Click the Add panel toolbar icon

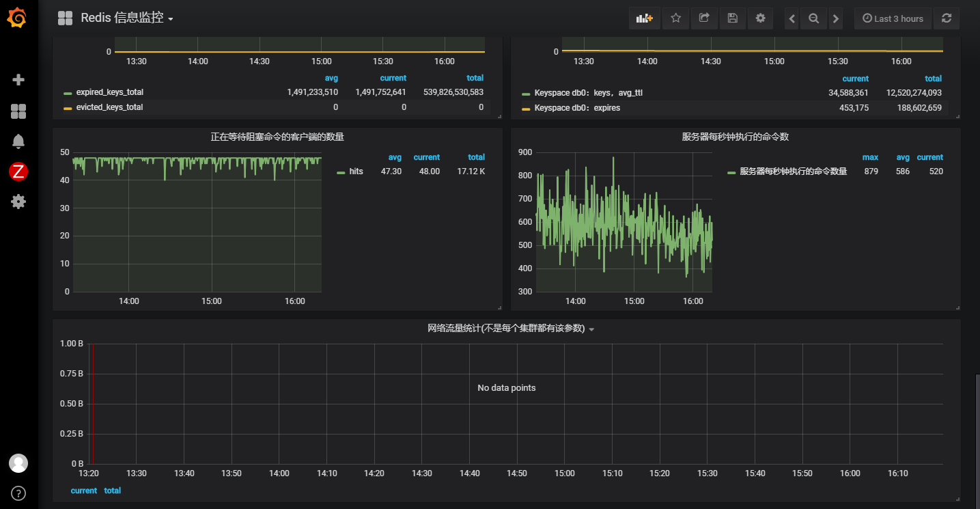[644, 18]
